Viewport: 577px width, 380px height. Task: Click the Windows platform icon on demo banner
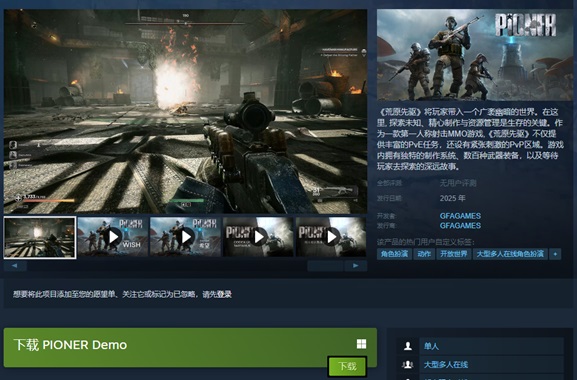[361, 344]
